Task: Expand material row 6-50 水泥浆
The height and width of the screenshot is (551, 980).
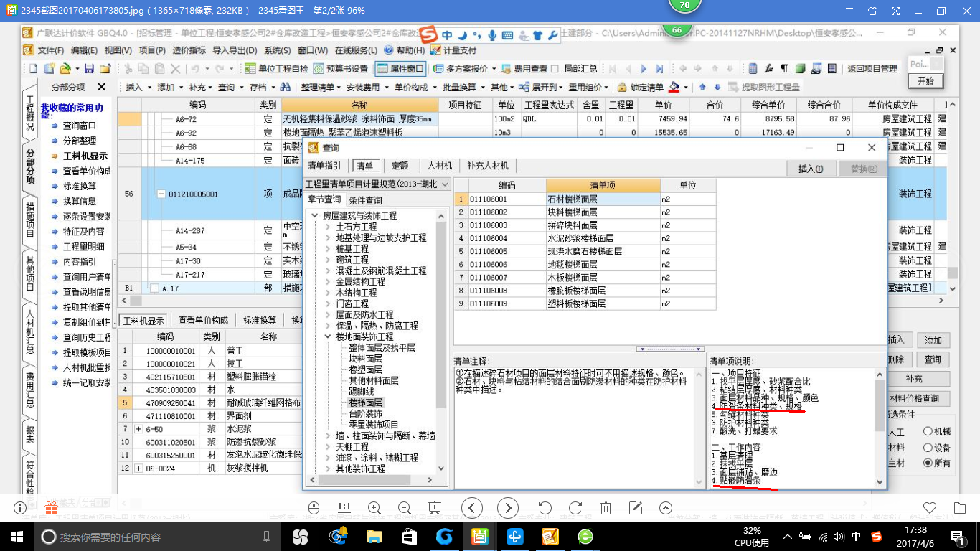Action: pyautogui.click(x=138, y=428)
